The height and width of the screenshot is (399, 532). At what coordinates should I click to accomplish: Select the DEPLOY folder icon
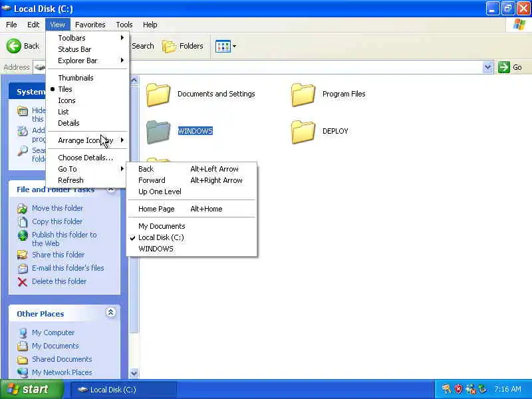[x=303, y=132]
